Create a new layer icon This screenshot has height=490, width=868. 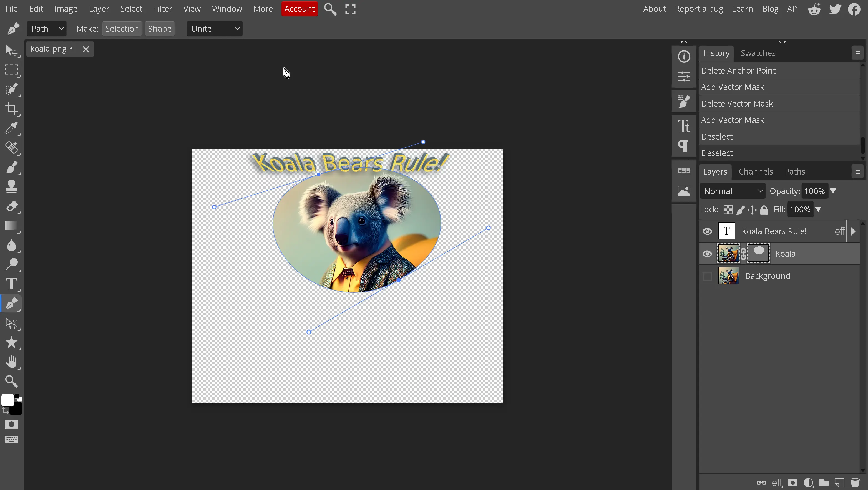coord(839,483)
